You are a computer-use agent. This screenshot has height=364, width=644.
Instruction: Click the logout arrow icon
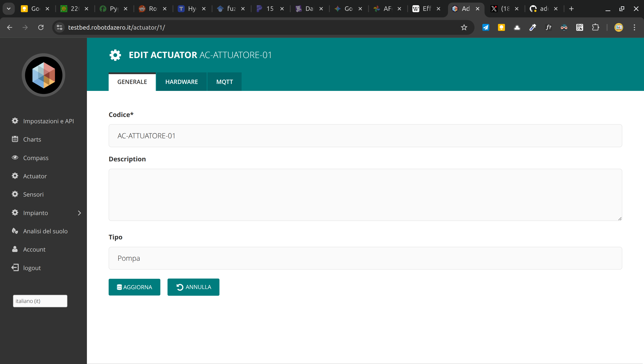(x=15, y=267)
